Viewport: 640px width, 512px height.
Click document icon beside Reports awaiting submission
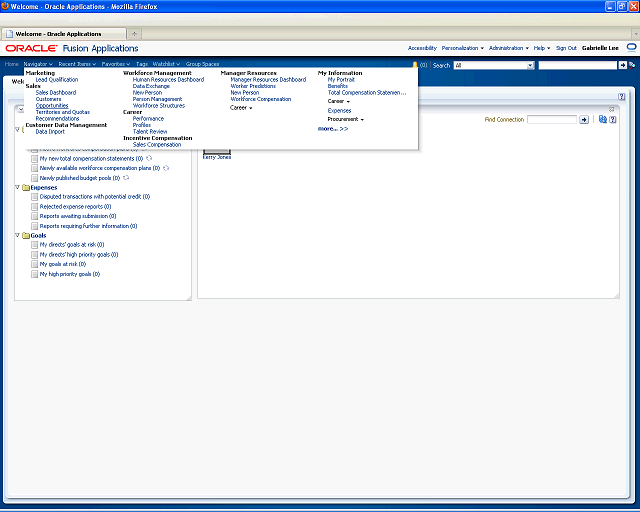click(x=35, y=216)
